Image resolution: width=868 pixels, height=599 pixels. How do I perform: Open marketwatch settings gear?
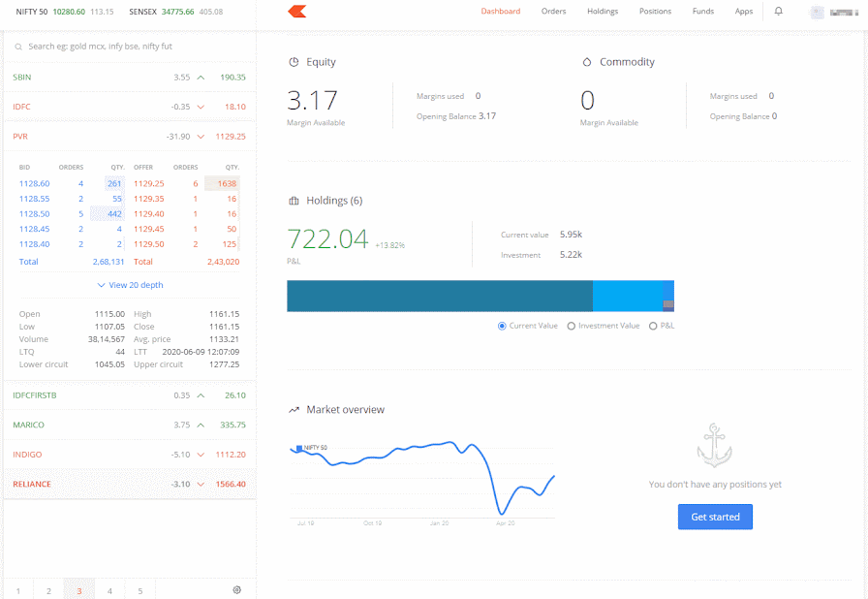tap(237, 590)
